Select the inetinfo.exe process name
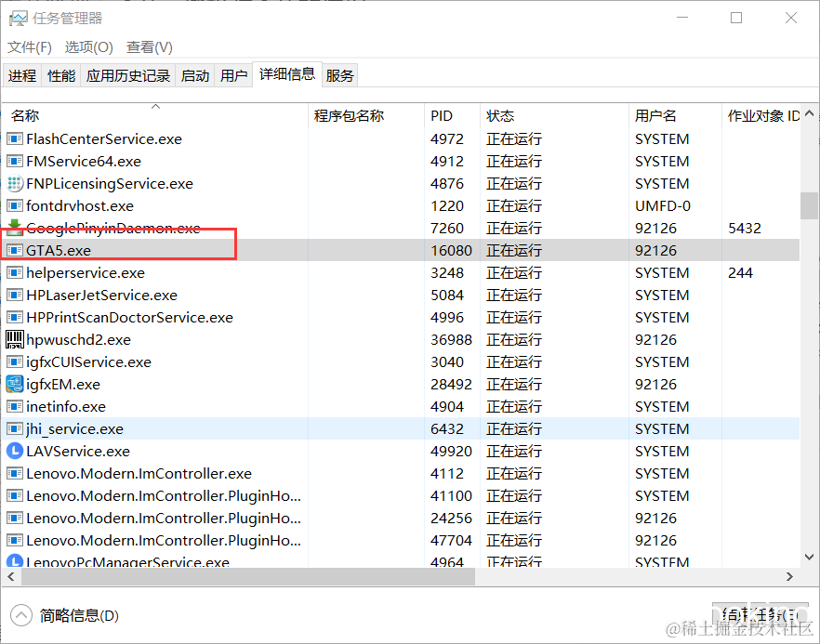This screenshot has width=820, height=644. click(x=66, y=407)
